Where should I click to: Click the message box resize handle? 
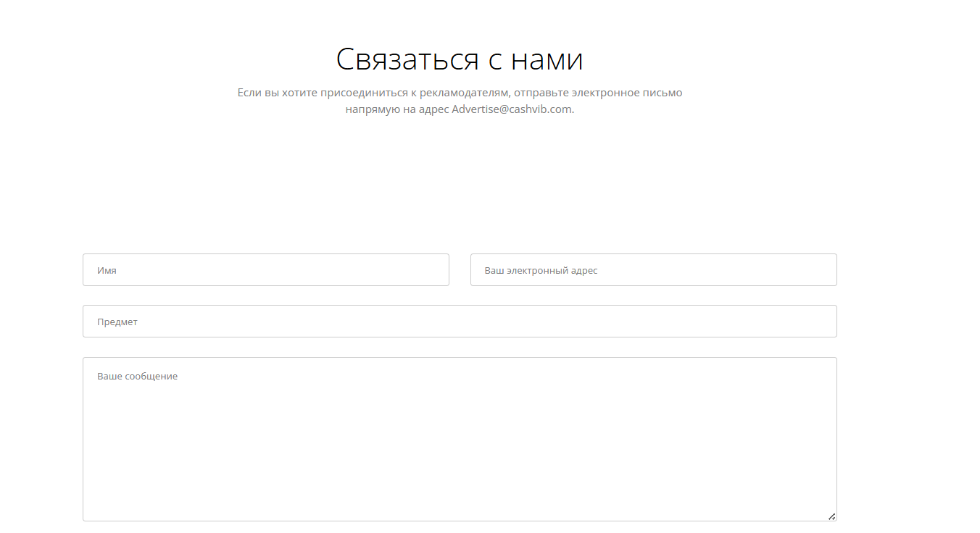coord(831,515)
